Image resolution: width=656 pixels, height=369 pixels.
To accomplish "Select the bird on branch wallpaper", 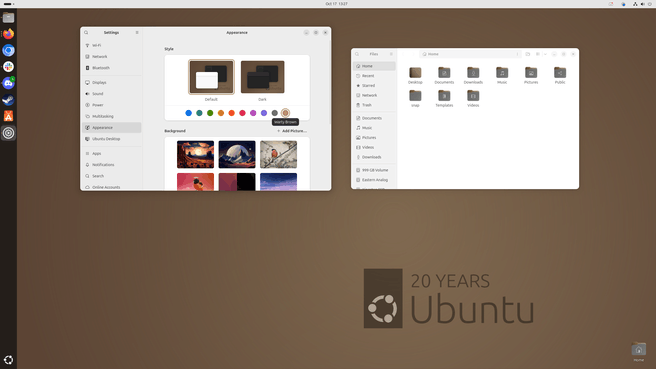I will click(x=278, y=154).
